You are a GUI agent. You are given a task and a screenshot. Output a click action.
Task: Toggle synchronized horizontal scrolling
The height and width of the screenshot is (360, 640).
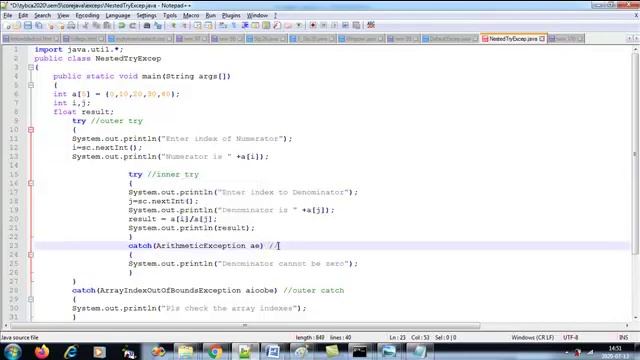click(x=208, y=25)
